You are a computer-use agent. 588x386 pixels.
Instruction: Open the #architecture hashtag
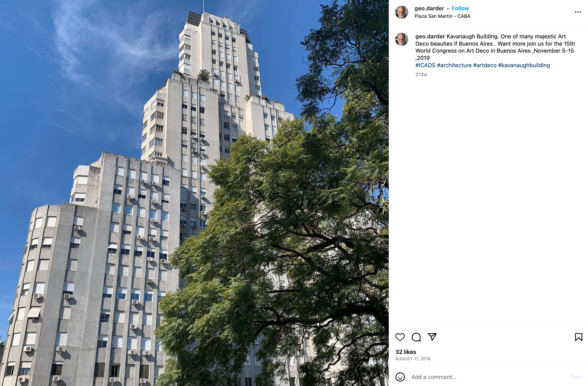454,65
